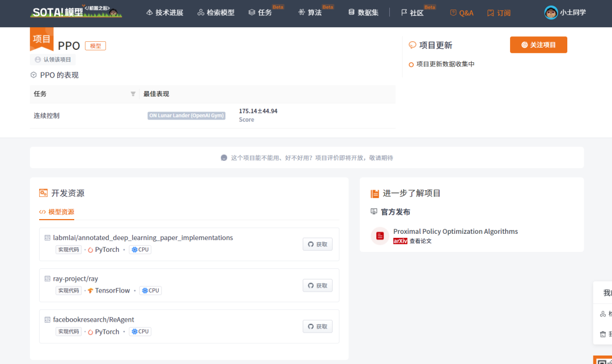
Task: Click the filter icon in 任务 column header
Action: 133,94
